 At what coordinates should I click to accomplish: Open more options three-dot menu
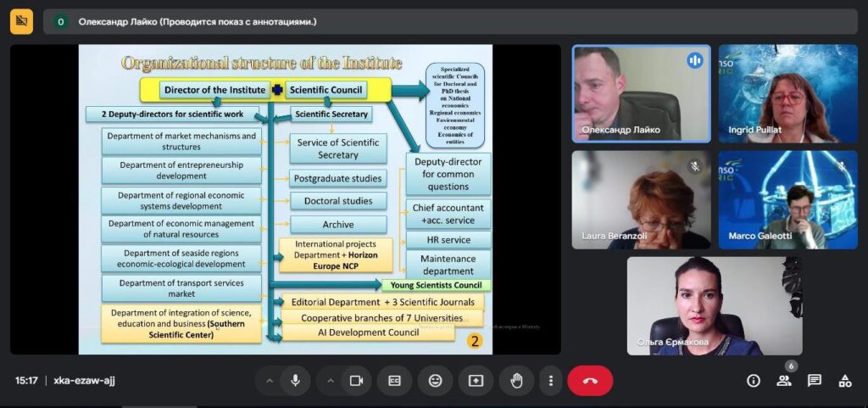(551, 381)
